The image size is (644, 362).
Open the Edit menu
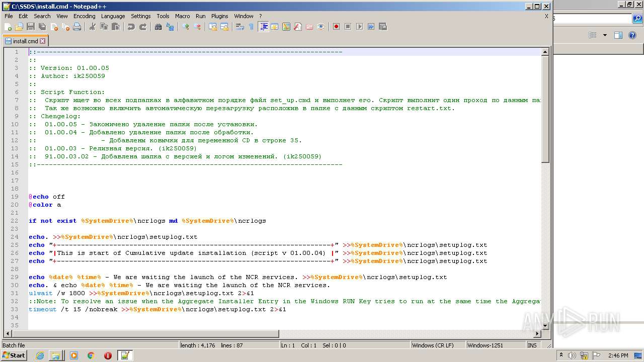[23, 16]
